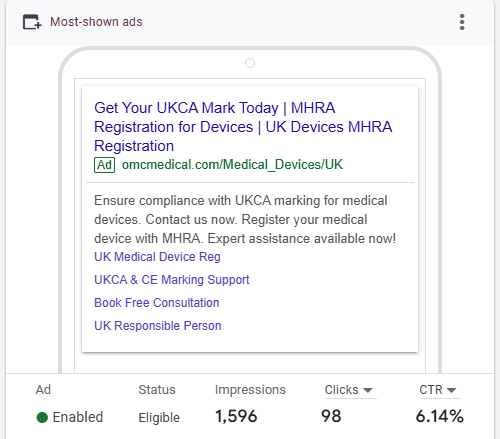The image size is (500, 439).
Task: Click the phone camera circle
Action: coord(250,63)
